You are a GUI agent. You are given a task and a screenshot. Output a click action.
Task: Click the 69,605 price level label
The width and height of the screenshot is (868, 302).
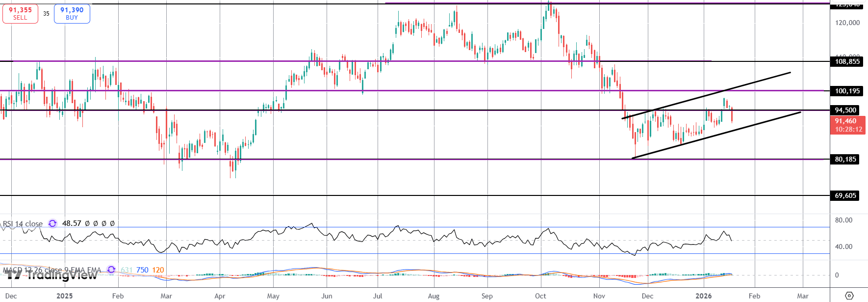[x=845, y=195]
